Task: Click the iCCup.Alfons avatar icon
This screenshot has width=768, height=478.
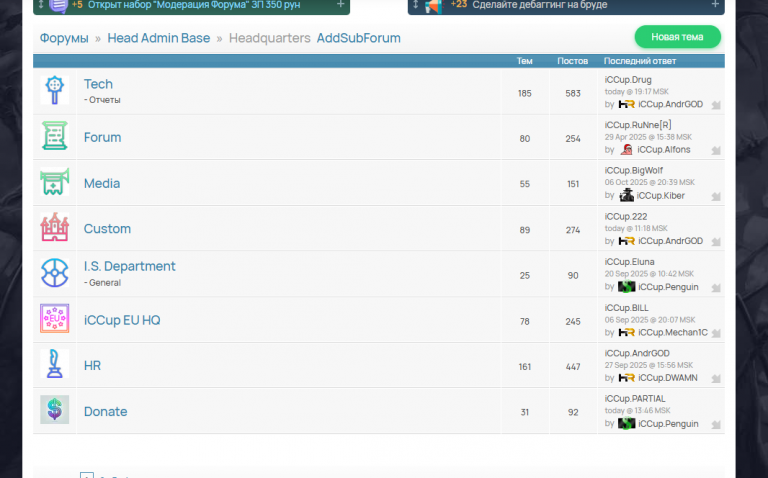Action: 626,150
